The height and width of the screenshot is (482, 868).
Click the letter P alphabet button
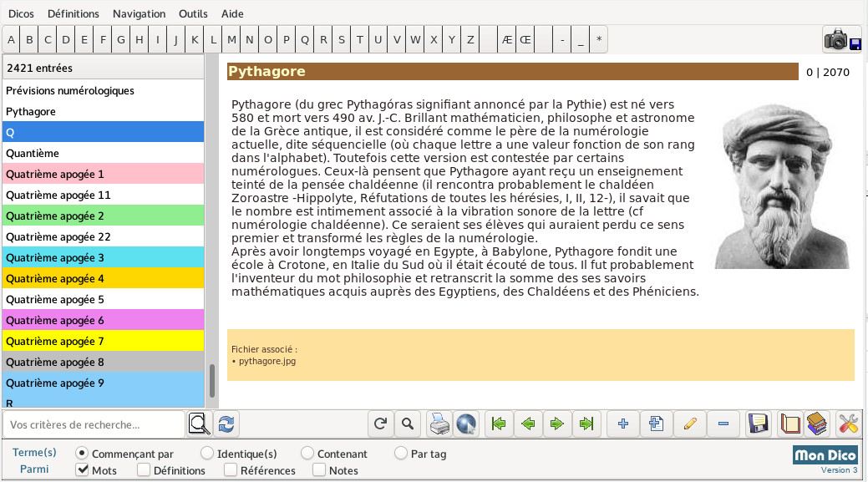pyautogui.click(x=287, y=39)
